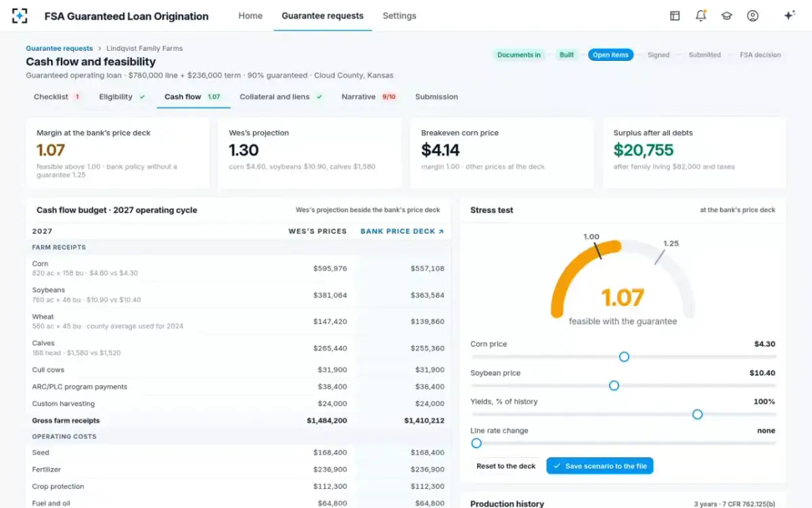The image size is (812, 508).
Task: Select the Cash flow tab
Action: [x=193, y=97]
